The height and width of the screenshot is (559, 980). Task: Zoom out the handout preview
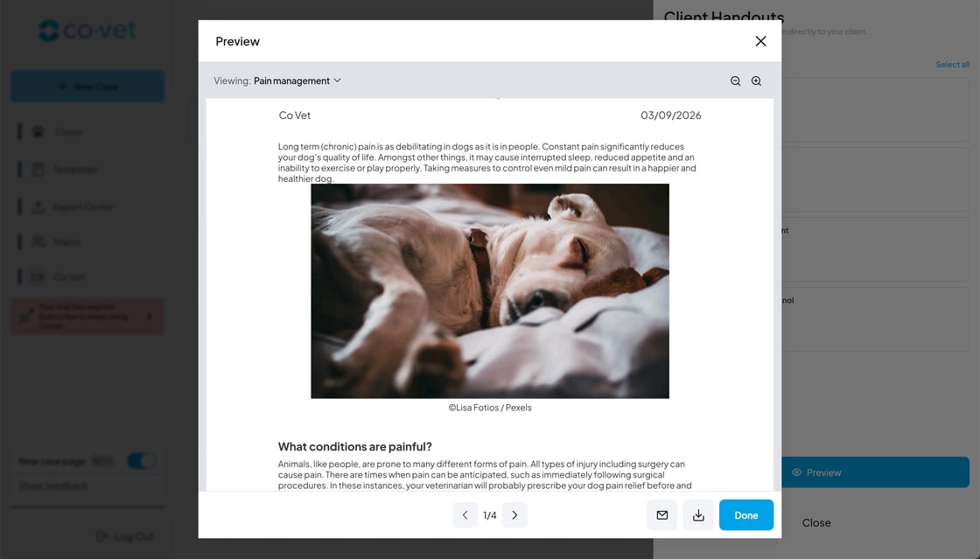click(735, 81)
